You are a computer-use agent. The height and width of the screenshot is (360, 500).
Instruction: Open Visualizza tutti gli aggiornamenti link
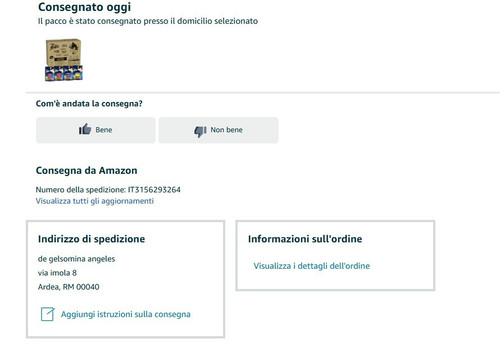95,201
